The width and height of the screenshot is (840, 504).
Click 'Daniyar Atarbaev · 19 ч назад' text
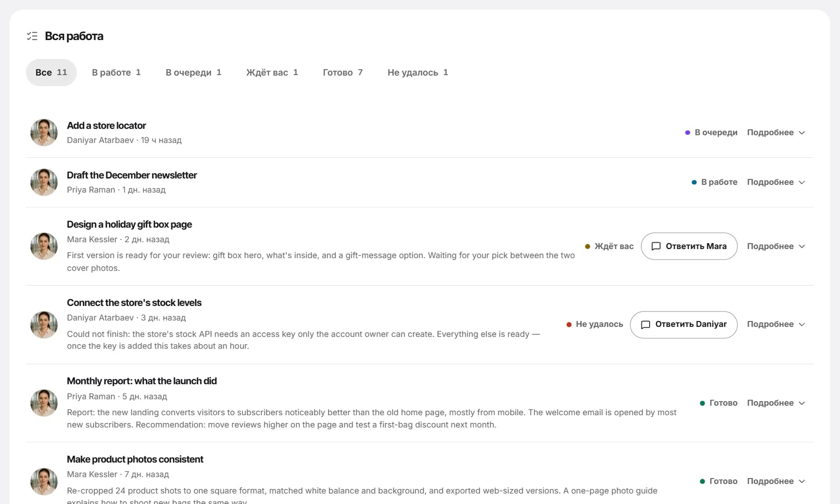click(124, 140)
